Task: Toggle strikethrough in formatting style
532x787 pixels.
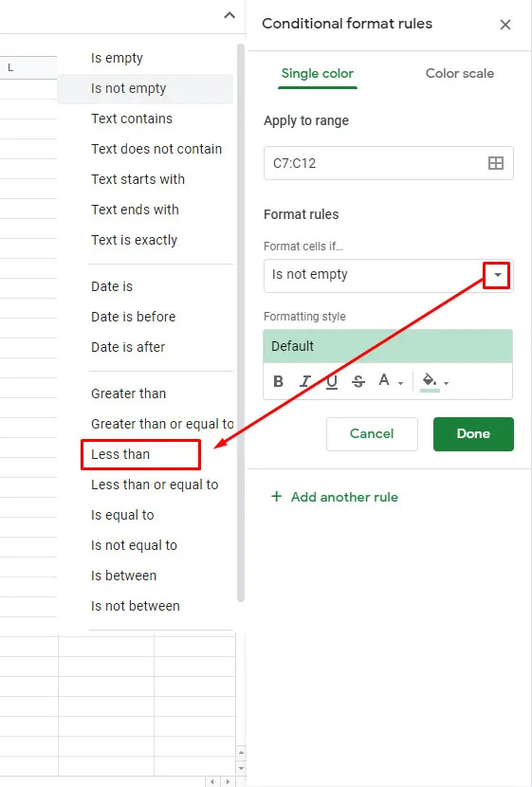Action: pos(358,381)
